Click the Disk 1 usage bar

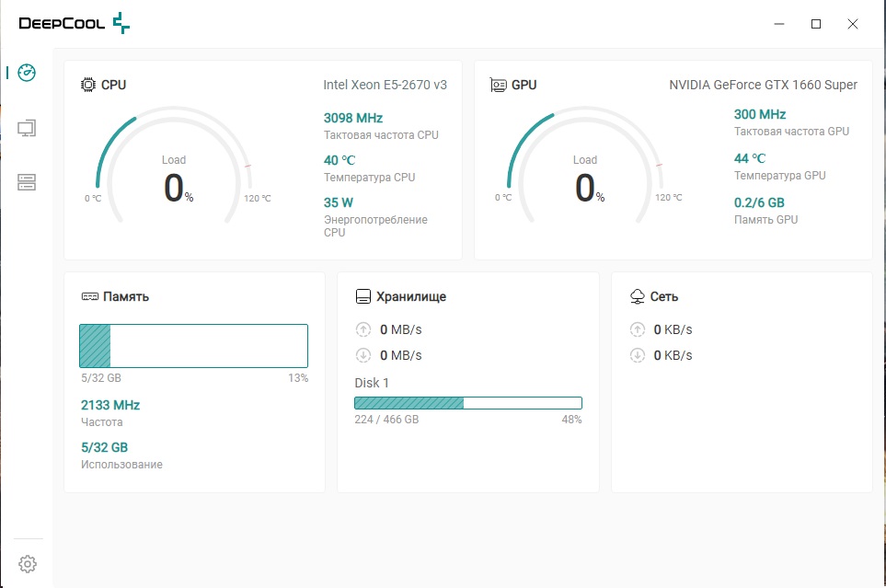pyautogui.click(x=468, y=402)
